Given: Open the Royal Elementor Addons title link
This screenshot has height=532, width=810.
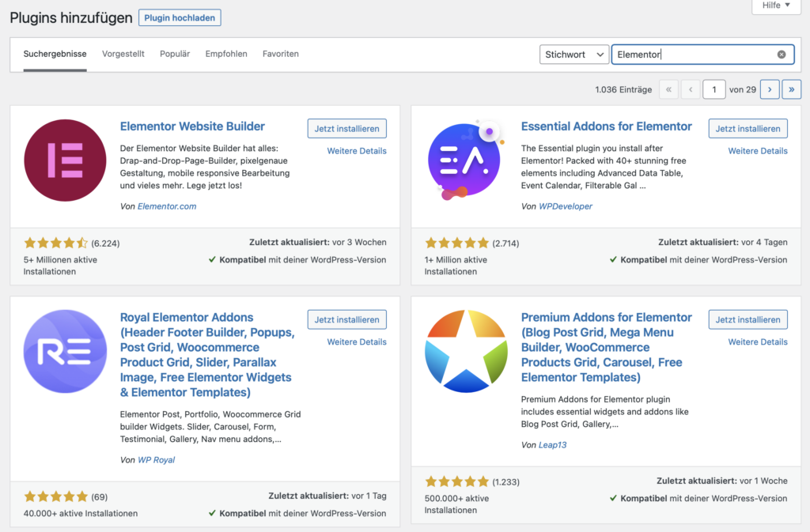Looking at the screenshot, I should click(207, 354).
